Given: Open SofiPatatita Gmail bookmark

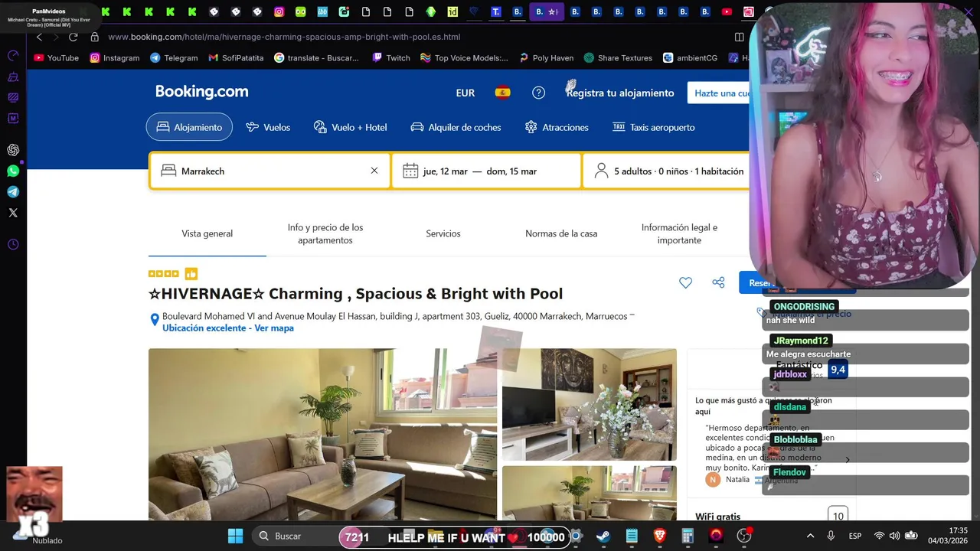Looking at the screenshot, I should [236, 57].
